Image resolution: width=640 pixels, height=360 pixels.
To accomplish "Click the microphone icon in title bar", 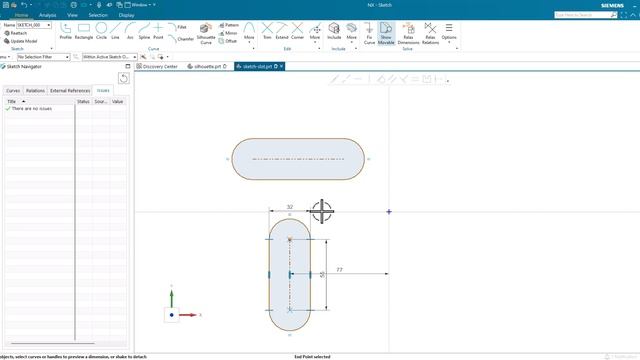I will [x=99, y=5].
